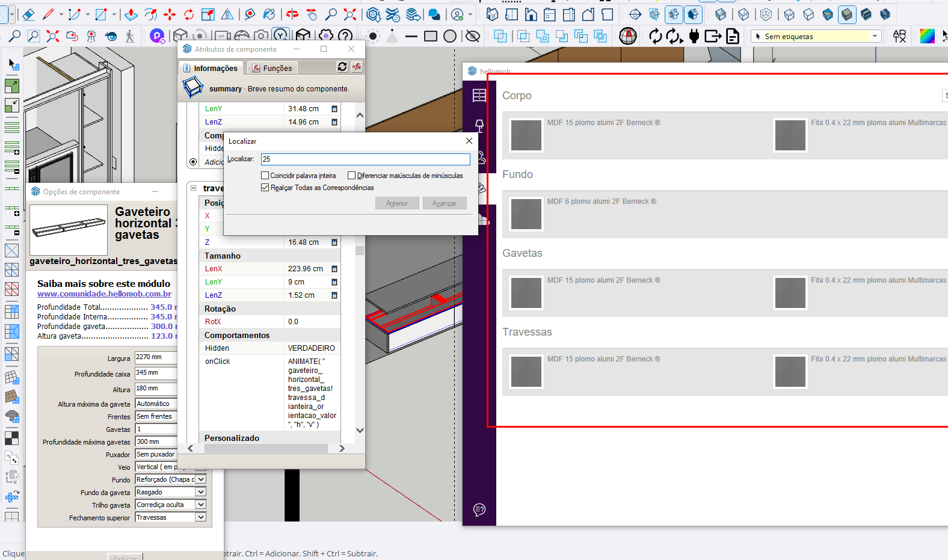The image size is (948, 560).
Task: Click the Avançar button
Action: tap(445, 203)
